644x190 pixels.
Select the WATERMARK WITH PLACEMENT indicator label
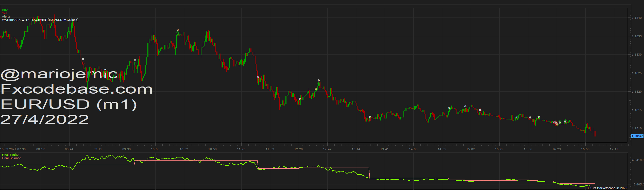coord(40,20)
